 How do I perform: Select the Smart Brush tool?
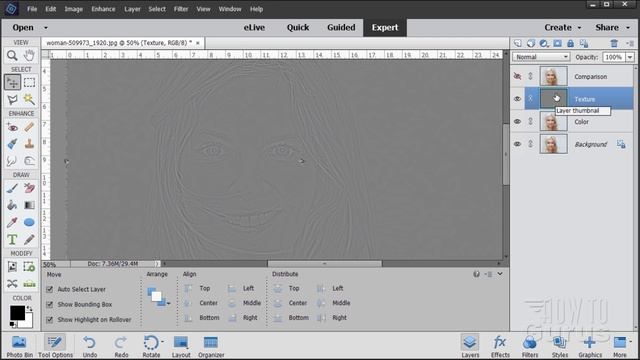pos(12,144)
